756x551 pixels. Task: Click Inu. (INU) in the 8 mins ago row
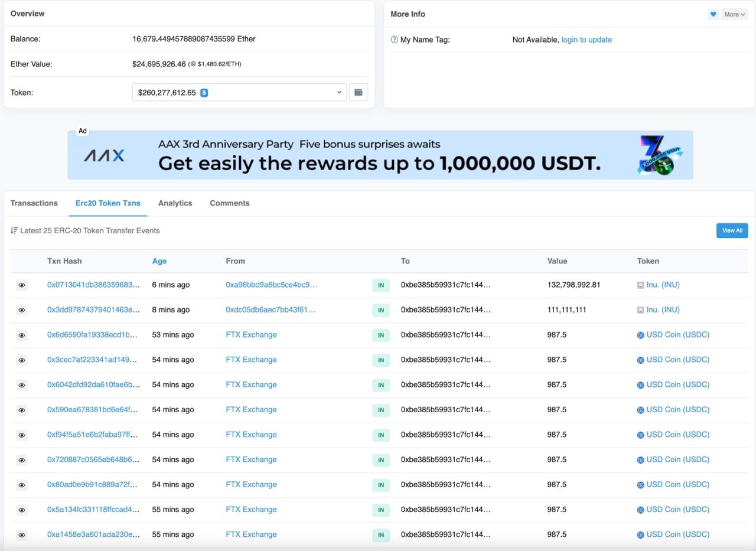663,309
